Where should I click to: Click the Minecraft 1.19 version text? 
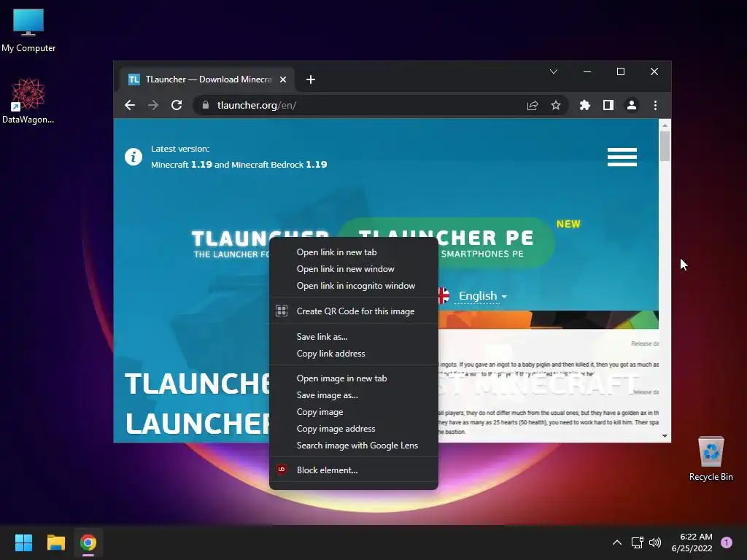(239, 165)
